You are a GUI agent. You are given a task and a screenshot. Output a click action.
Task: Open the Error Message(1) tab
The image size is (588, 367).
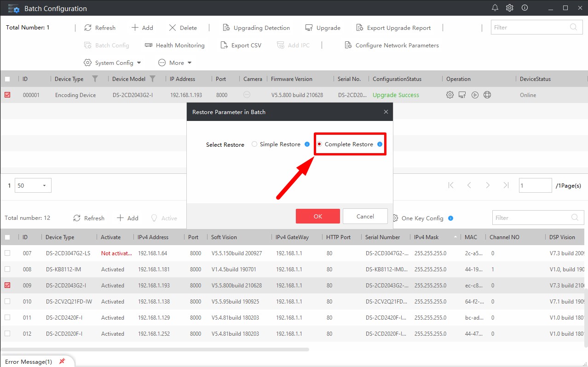[29, 361]
